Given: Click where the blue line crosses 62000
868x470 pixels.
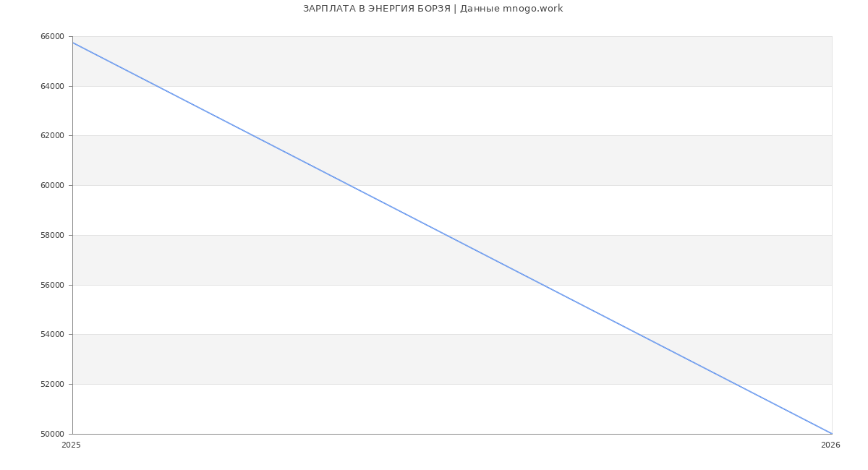Looking at the screenshot, I should (x=253, y=135).
